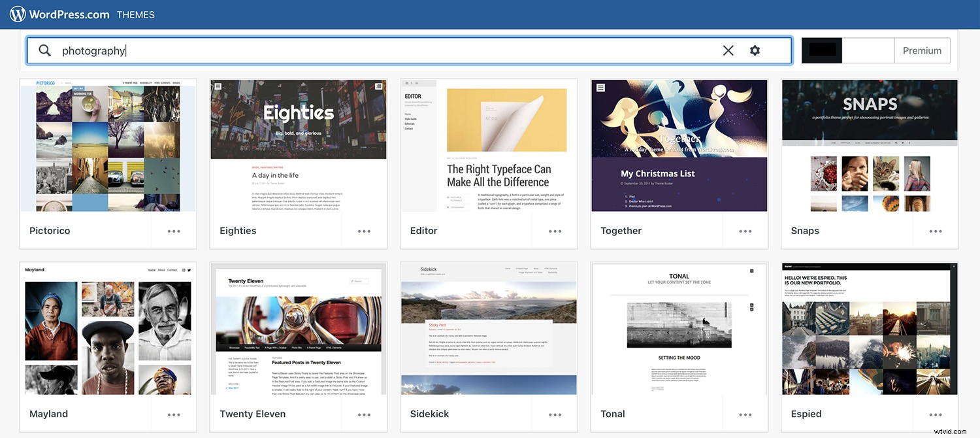This screenshot has height=438, width=980.
Task: Clear the photography search using the X icon
Action: 728,50
